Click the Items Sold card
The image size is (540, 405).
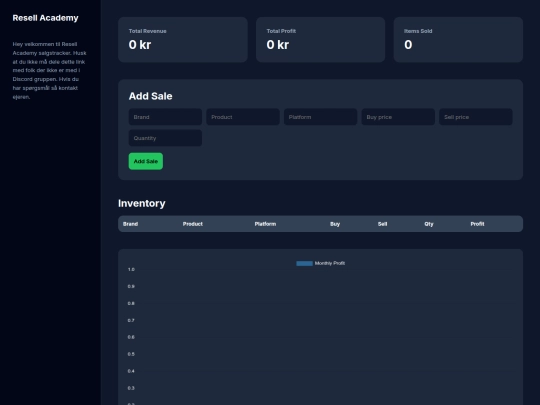pyautogui.click(x=458, y=40)
